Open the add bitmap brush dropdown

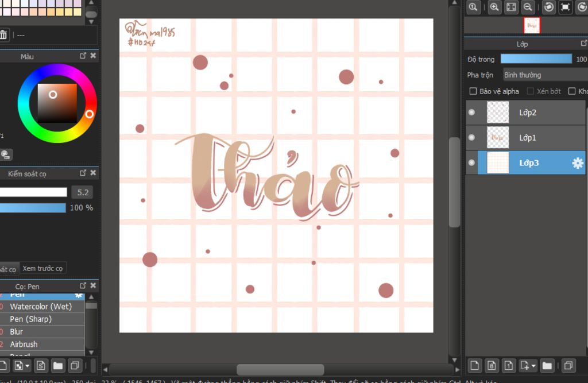point(21,365)
